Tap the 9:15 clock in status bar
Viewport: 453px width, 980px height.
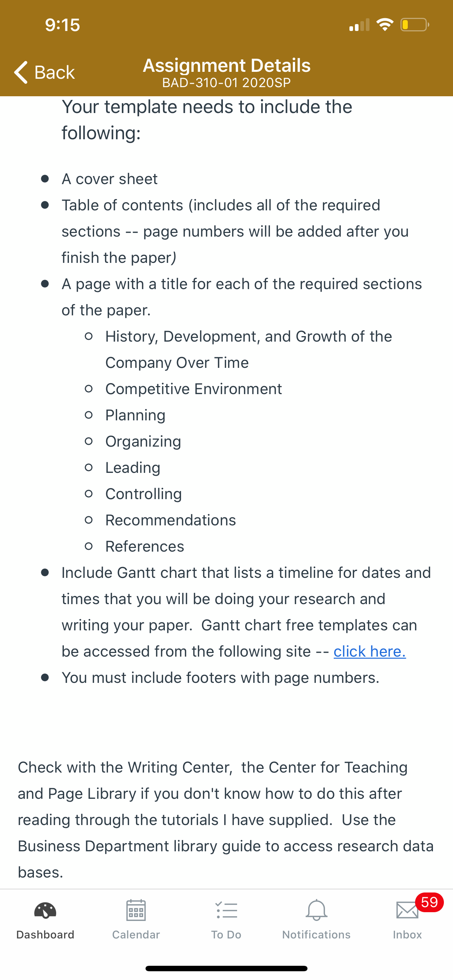pos(62,25)
